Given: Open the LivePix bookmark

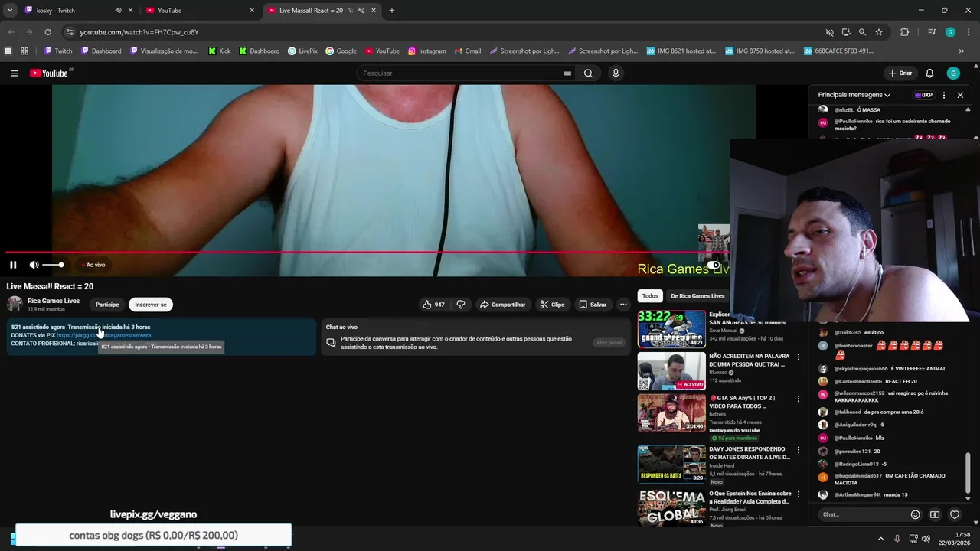Looking at the screenshot, I should [x=302, y=51].
